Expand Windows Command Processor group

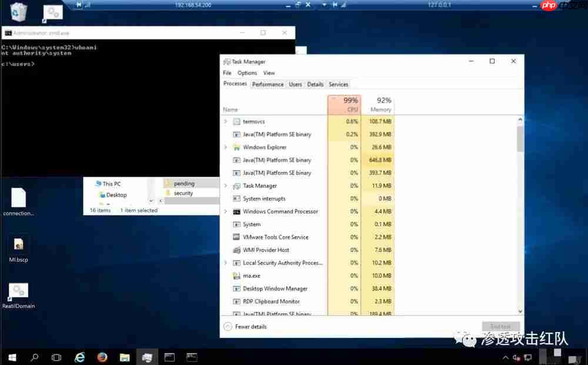tap(225, 211)
